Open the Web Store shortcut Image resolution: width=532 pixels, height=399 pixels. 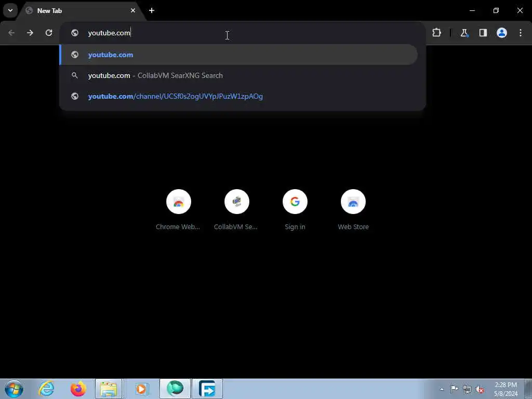[353, 210]
